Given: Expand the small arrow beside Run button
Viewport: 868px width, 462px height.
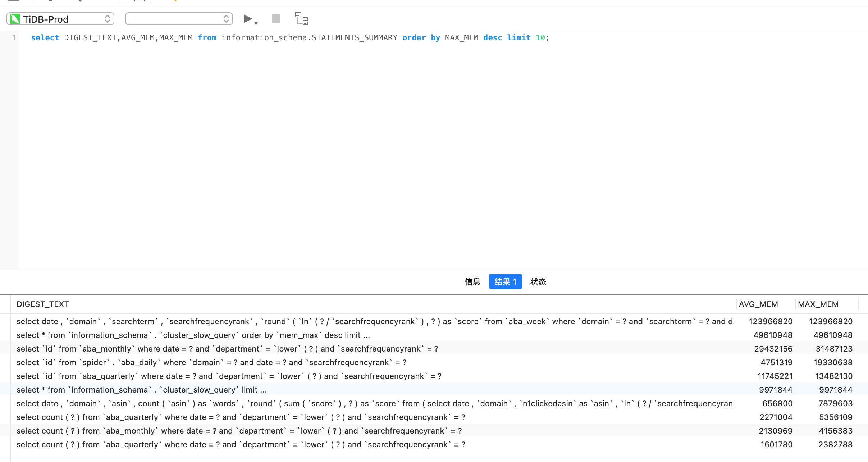Looking at the screenshot, I should click(x=256, y=23).
